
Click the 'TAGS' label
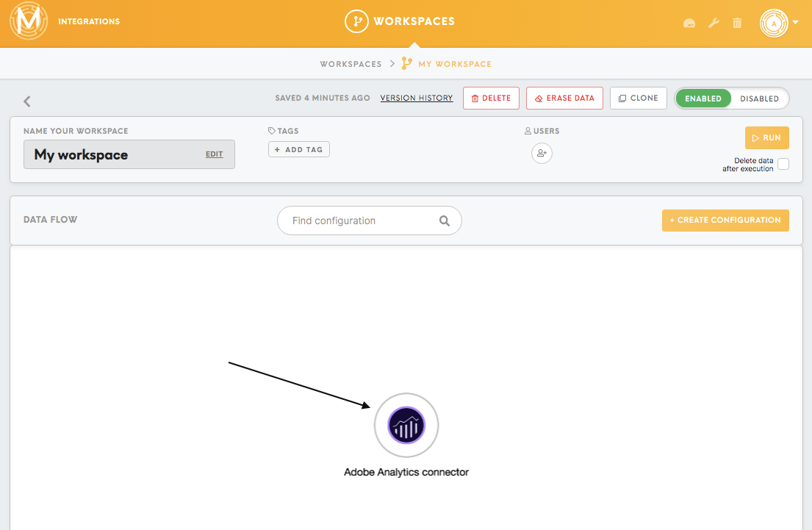pyautogui.click(x=288, y=131)
